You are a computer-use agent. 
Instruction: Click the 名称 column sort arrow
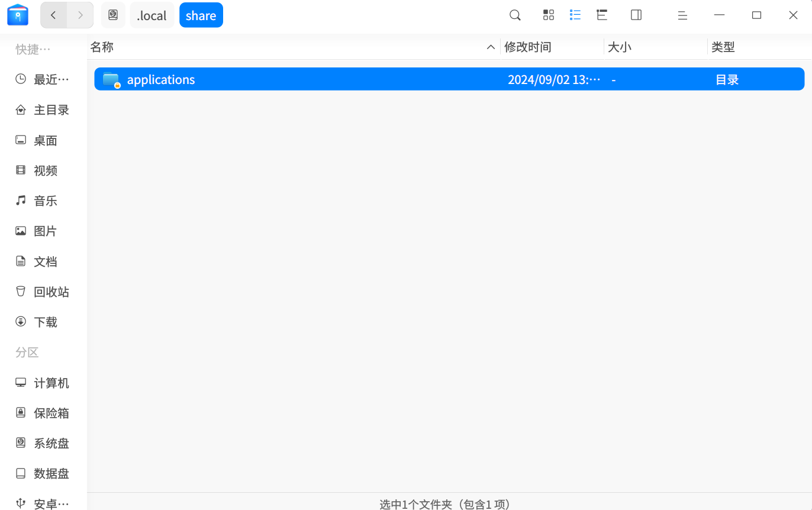click(491, 46)
